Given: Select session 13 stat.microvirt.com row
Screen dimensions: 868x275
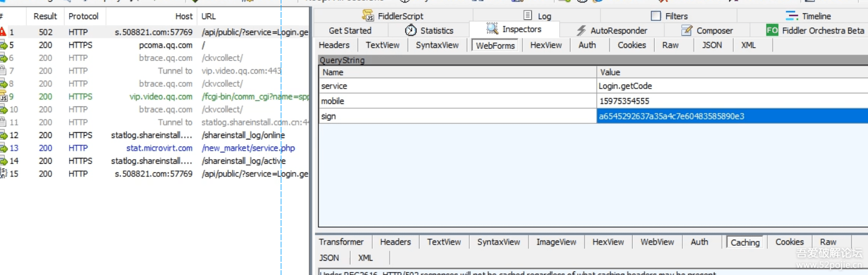Looking at the screenshot, I should click(159, 148).
